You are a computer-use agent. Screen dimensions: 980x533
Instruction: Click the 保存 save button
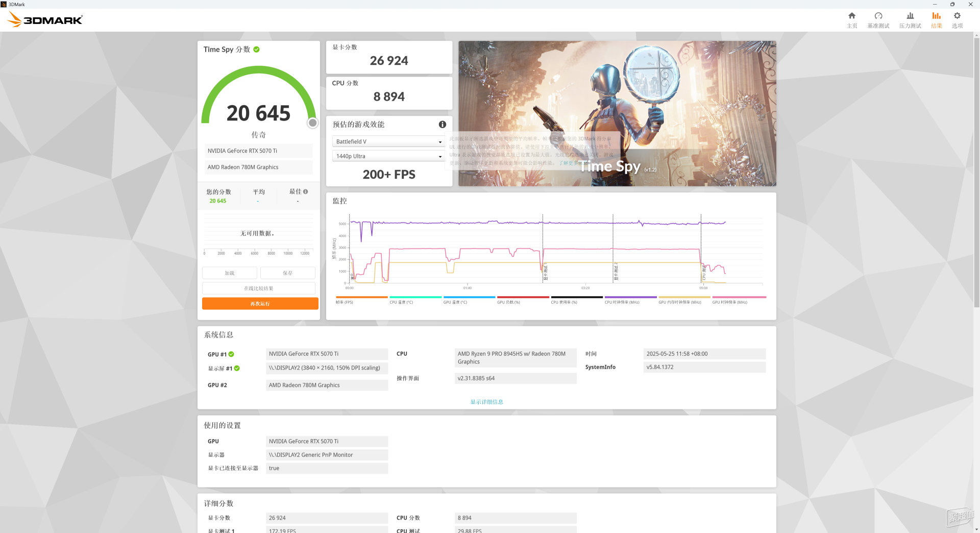click(288, 273)
